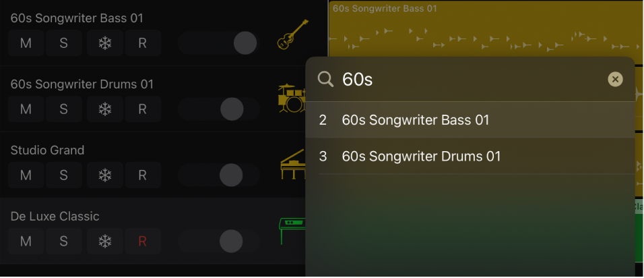Solo the De Luxe Classic track
Image resolution: width=644 pixels, height=278 pixels.
pyautogui.click(x=63, y=241)
